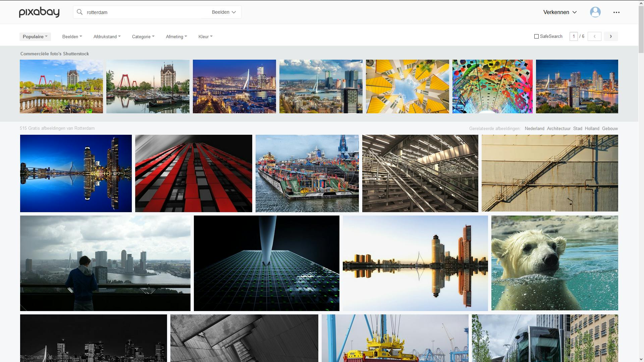This screenshot has height=362, width=644.
Task: Go to the next results page
Action: tap(611, 36)
